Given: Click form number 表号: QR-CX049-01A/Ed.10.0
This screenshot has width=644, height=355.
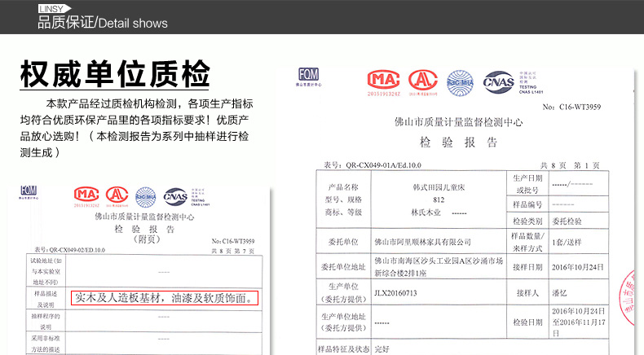Looking at the screenshot, I should pyautogui.click(x=373, y=165).
